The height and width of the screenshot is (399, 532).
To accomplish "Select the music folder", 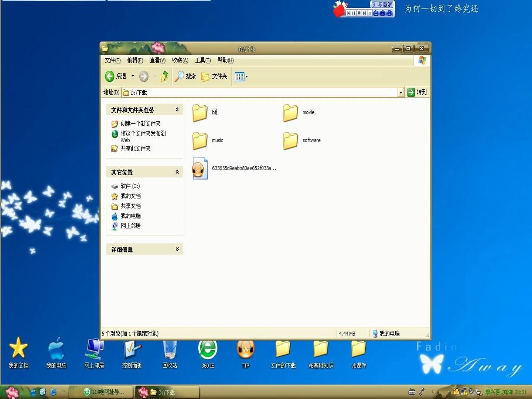I will coord(208,141).
